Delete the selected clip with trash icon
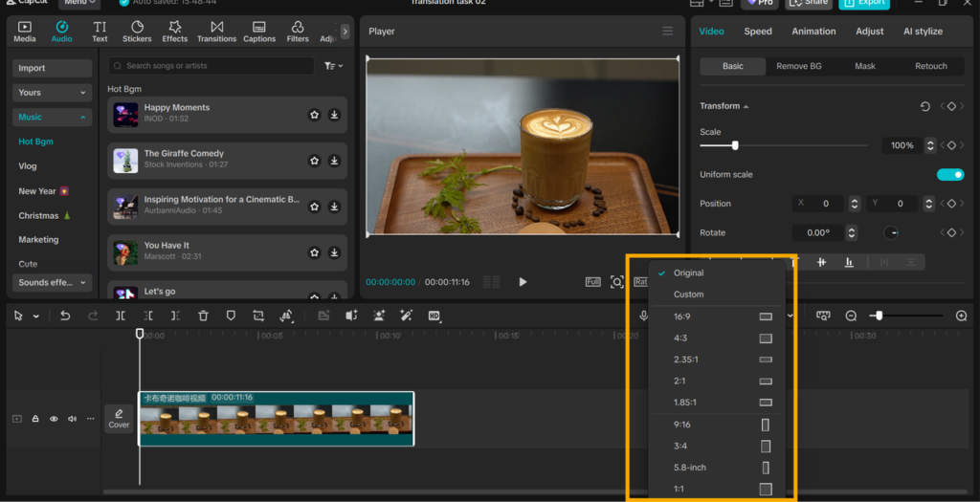The height and width of the screenshot is (502, 980). [x=204, y=316]
